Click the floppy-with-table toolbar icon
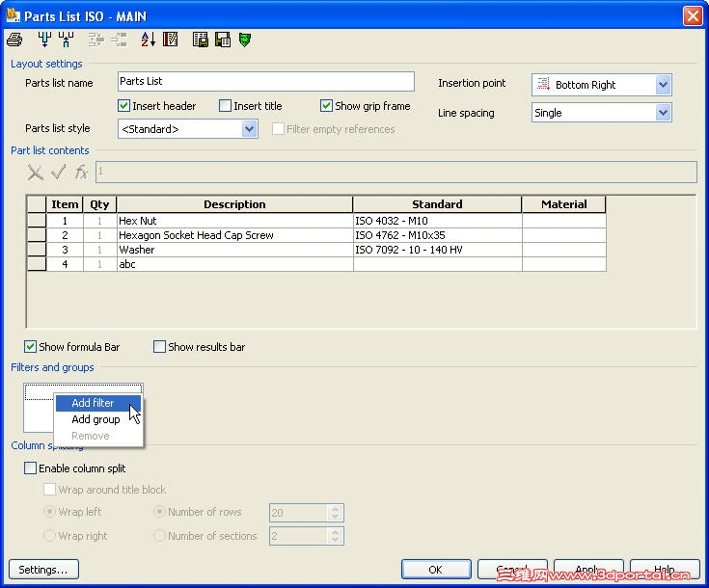 (223, 40)
